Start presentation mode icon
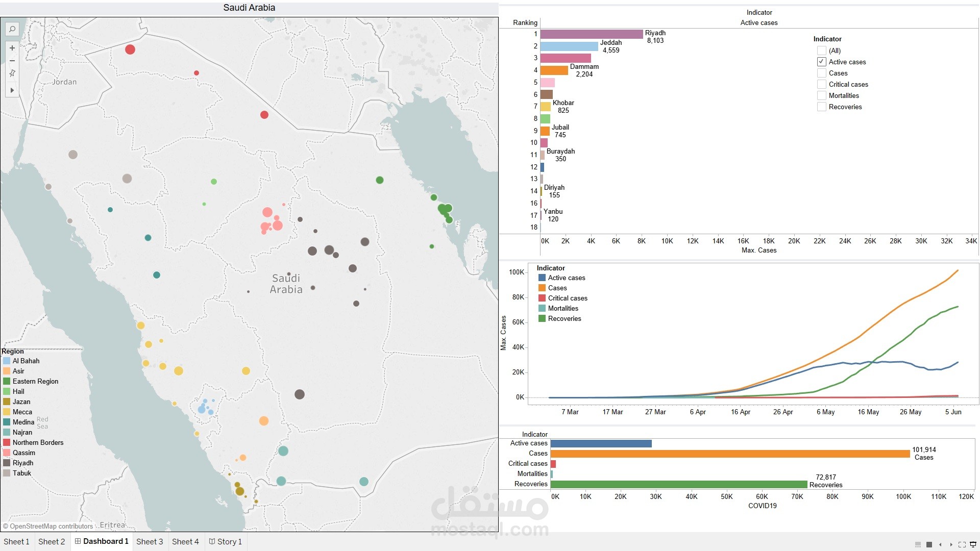The width and height of the screenshot is (980, 551). tap(973, 544)
